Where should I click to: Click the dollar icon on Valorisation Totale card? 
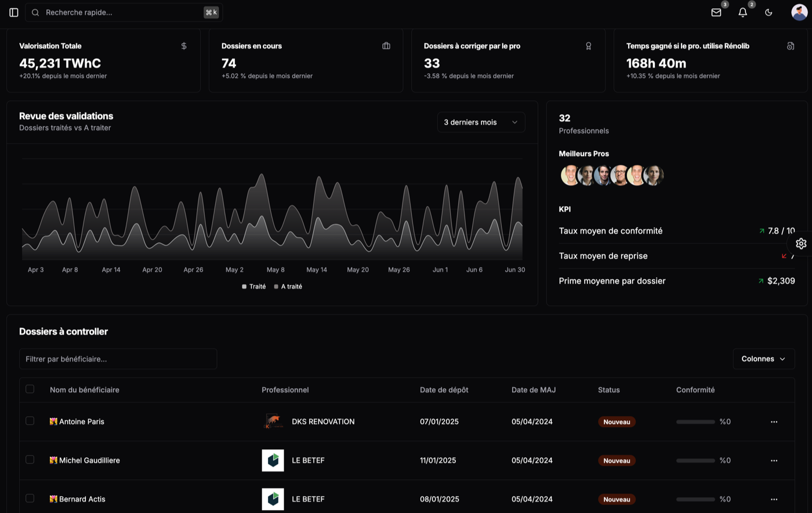183,45
